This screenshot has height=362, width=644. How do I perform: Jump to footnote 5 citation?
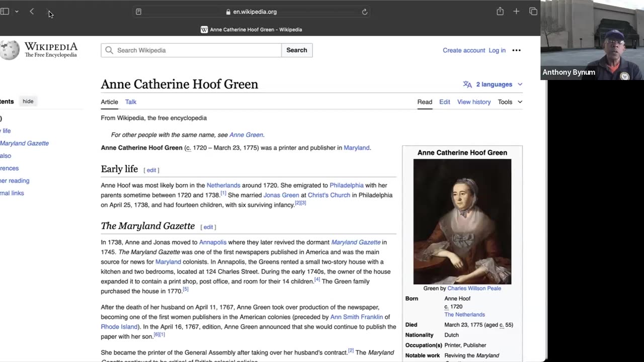click(186, 289)
